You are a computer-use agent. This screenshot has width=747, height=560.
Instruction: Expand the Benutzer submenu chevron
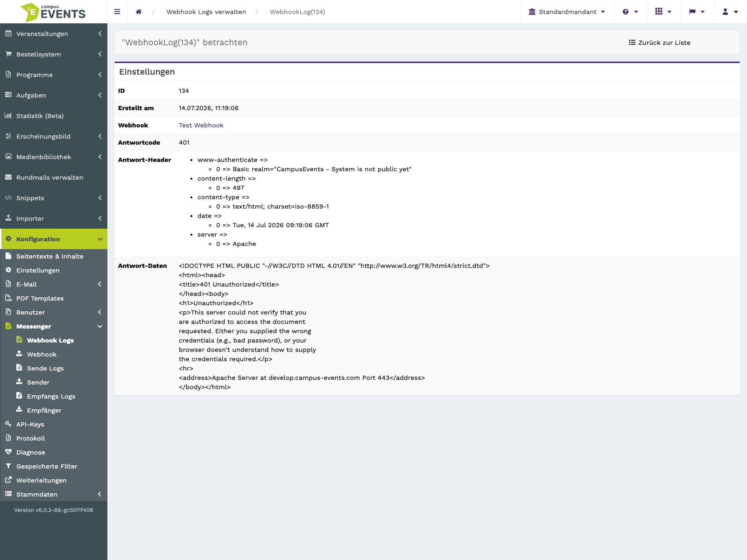tap(100, 312)
